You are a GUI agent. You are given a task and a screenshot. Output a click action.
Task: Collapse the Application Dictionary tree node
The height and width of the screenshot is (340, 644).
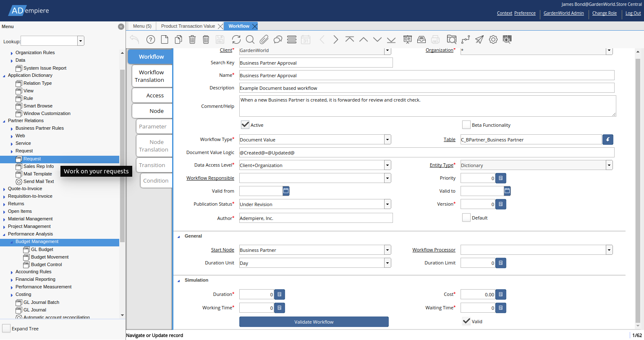point(4,76)
